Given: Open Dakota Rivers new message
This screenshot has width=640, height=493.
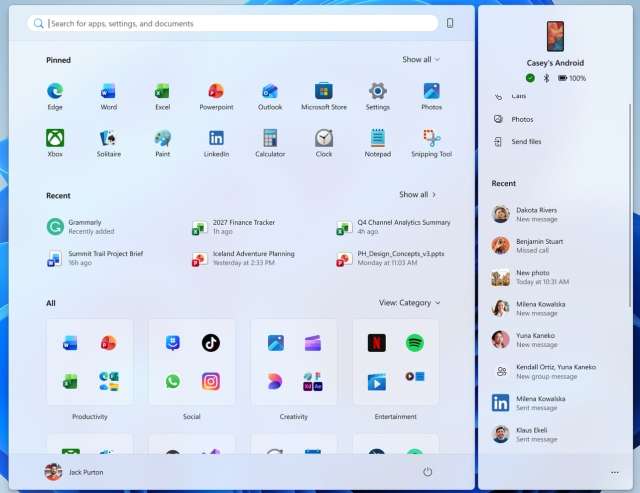Looking at the screenshot, I should point(525,214).
